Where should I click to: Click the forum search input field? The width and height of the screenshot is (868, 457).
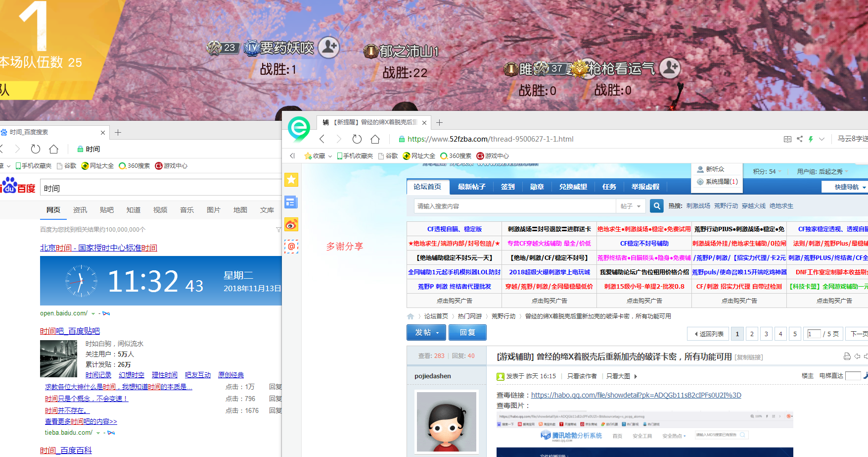pyautogui.click(x=514, y=206)
